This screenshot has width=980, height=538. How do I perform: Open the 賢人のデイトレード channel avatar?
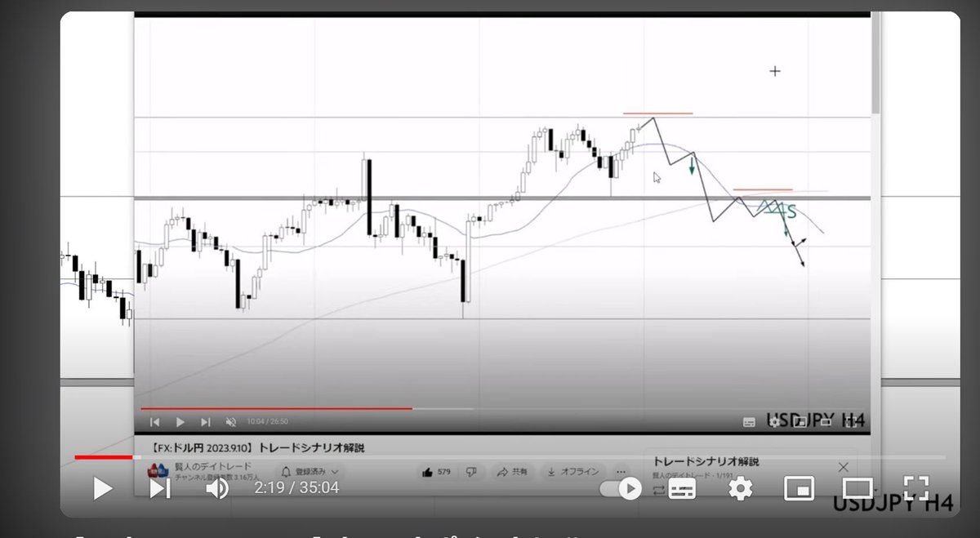click(x=157, y=471)
